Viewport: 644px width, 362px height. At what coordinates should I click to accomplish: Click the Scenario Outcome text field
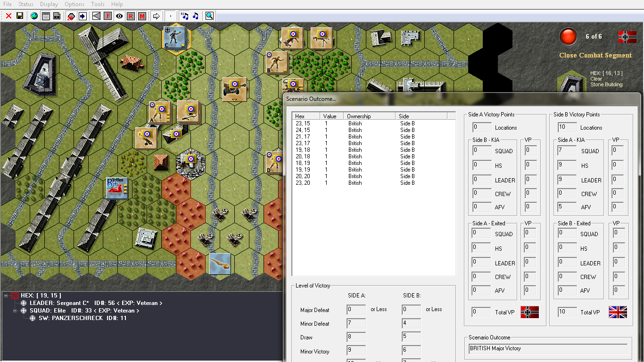click(x=548, y=349)
